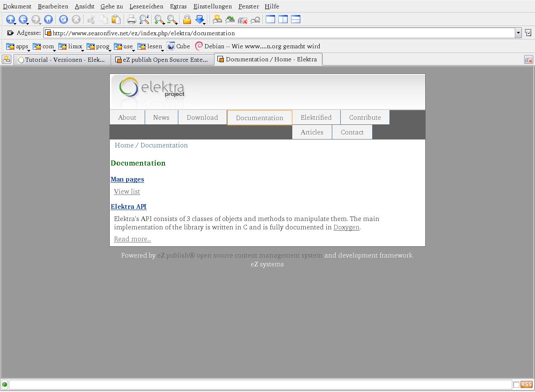Print the page using the printer icon
535x392 pixels.
coord(132,19)
